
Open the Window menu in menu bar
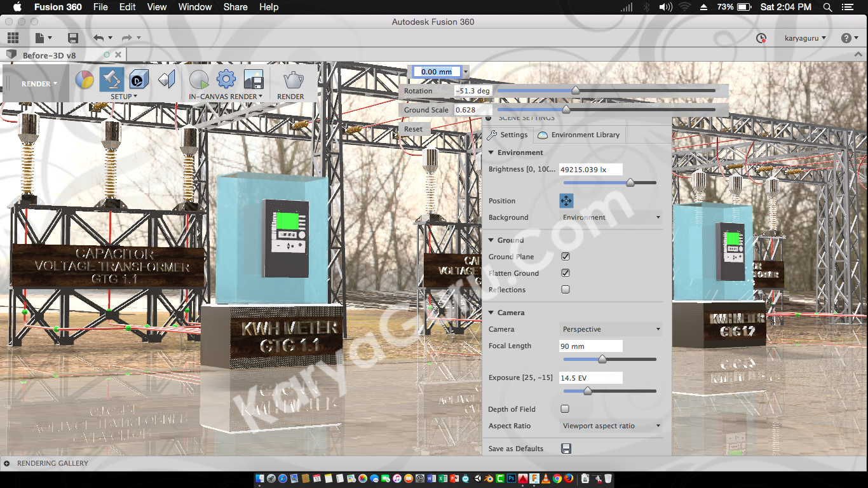[195, 7]
